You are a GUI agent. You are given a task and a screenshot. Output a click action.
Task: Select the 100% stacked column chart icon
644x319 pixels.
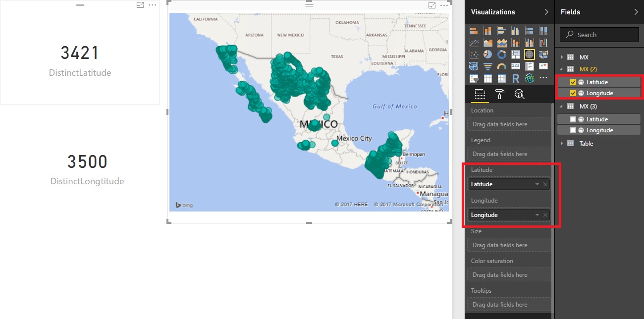(543, 31)
